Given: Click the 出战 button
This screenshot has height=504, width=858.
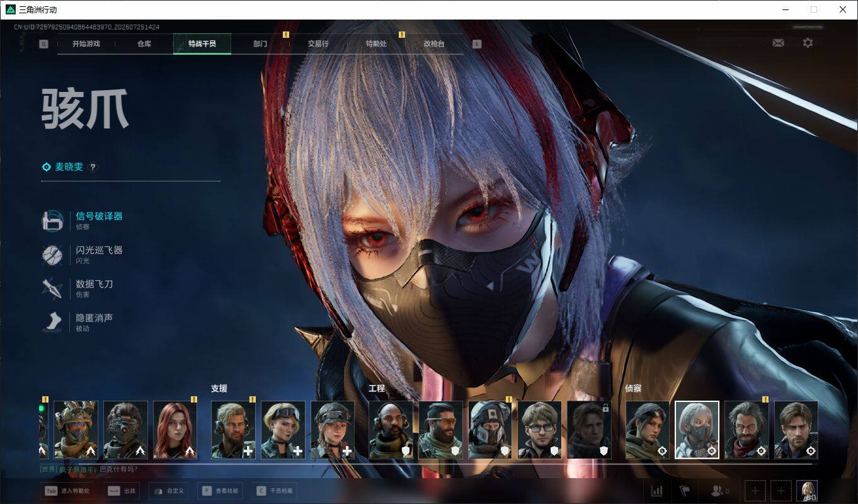Looking at the screenshot, I should tap(122, 491).
